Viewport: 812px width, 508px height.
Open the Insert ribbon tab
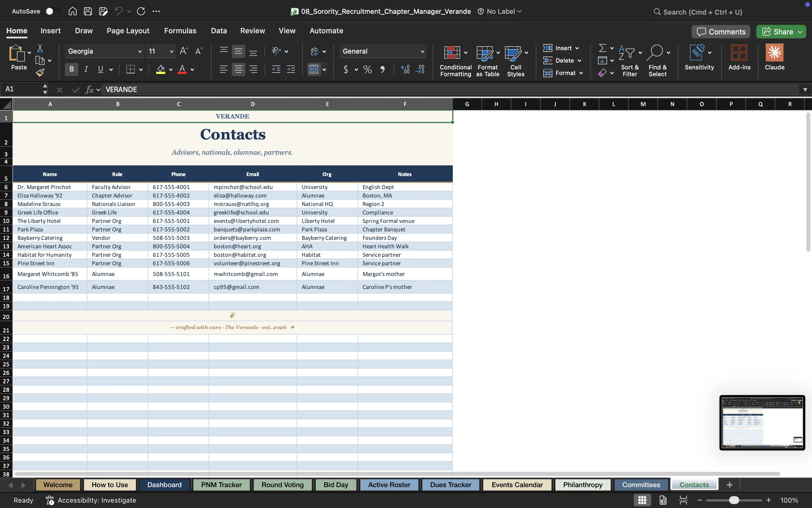[51, 30]
